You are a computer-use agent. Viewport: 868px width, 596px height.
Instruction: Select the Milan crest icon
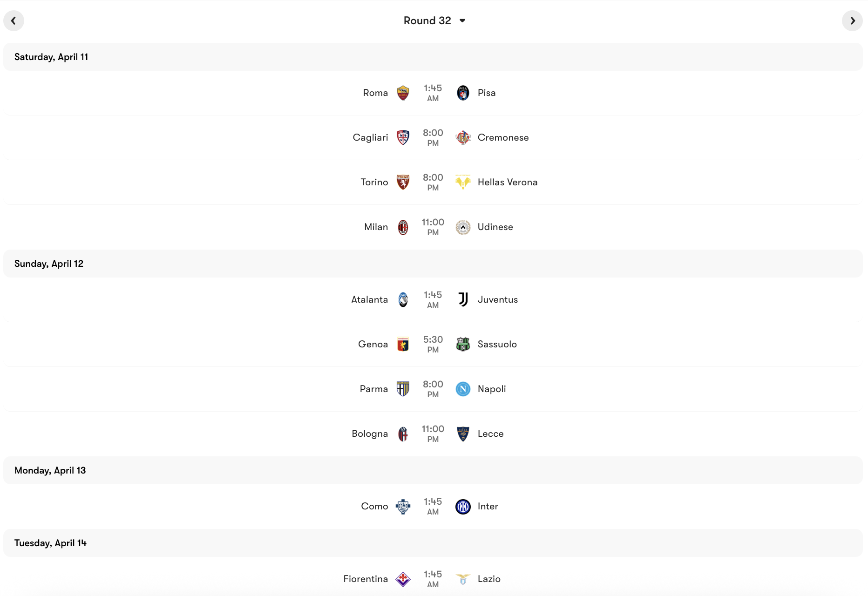(x=403, y=227)
